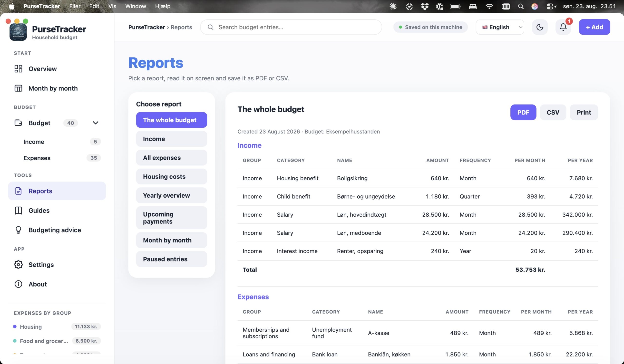Collapse the Budget section chevron
This screenshot has height=364, width=624.
[96, 123]
